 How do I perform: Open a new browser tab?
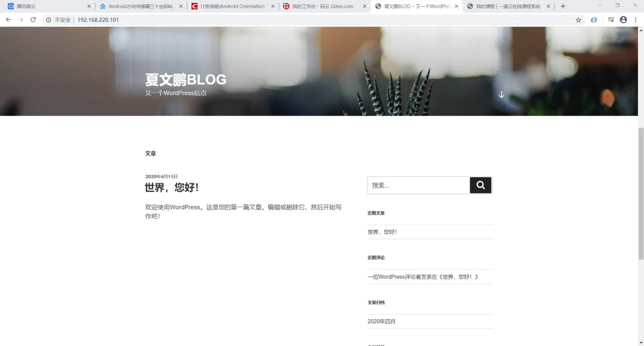(x=563, y=6)
